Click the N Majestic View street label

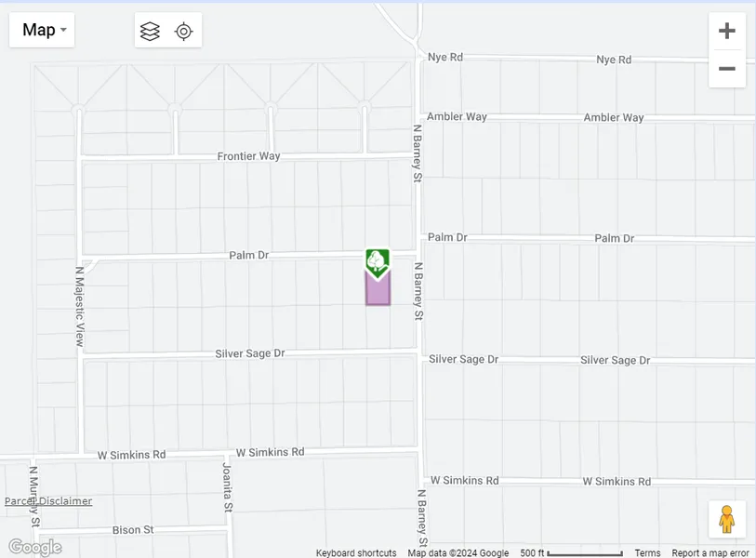tap(79, 307)
